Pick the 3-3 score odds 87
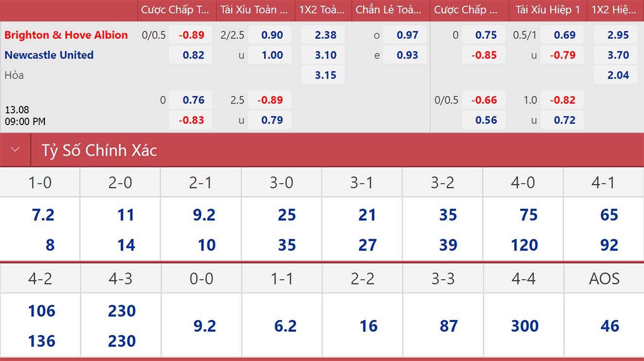The height and width of the screenshot is (361, 644). pos(448,326)
